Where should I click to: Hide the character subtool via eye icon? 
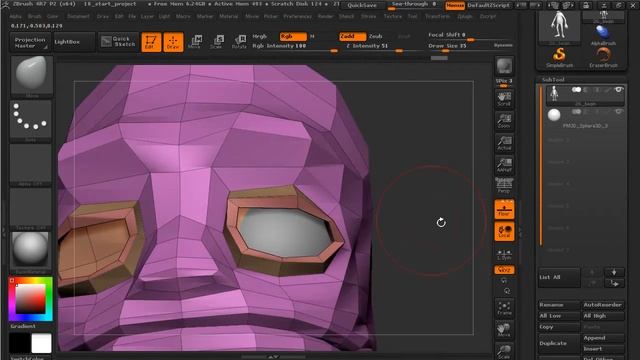pos(619,89)
